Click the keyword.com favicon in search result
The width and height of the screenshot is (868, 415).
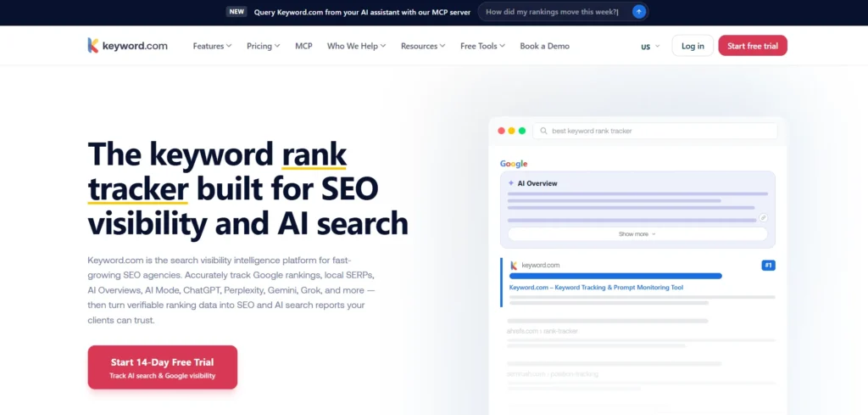pyautogui.click(x=514, y=266)
